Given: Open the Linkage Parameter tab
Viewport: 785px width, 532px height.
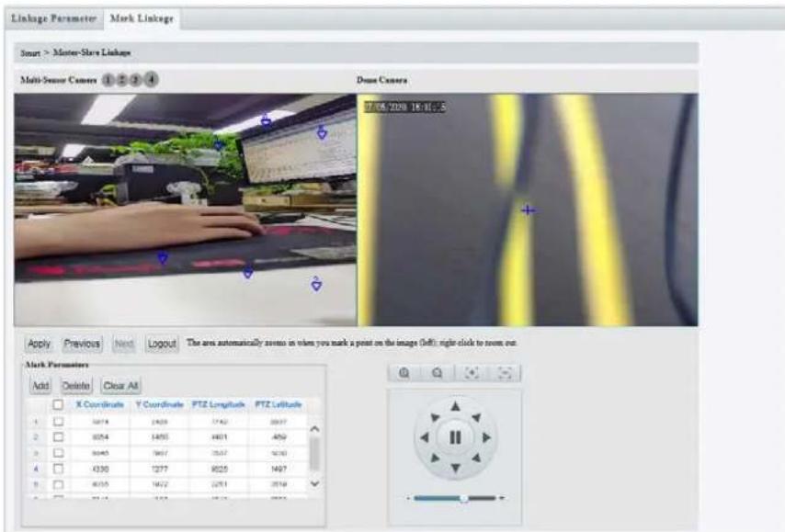Looking at the screenshot, I should pyautogui.click(x=53, y=18).
